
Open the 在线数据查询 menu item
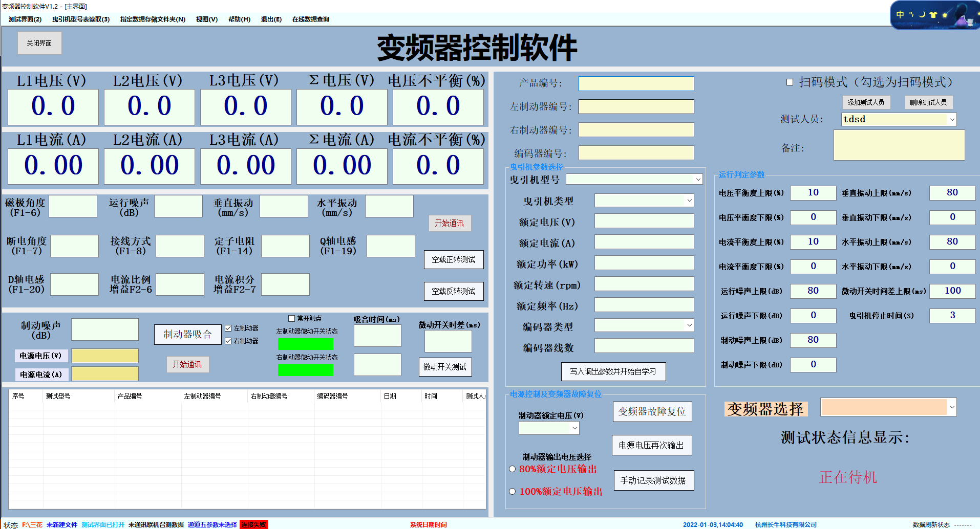click(310, 19)
